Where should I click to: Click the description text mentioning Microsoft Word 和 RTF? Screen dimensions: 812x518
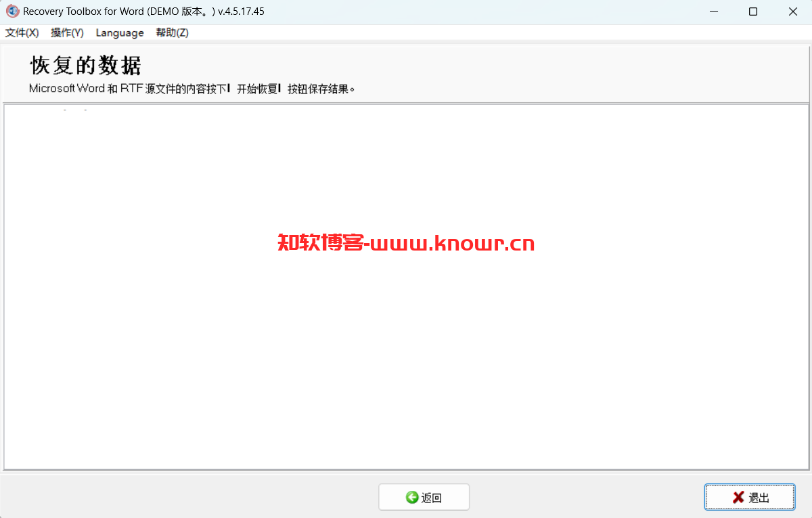(x=192, y=89)
